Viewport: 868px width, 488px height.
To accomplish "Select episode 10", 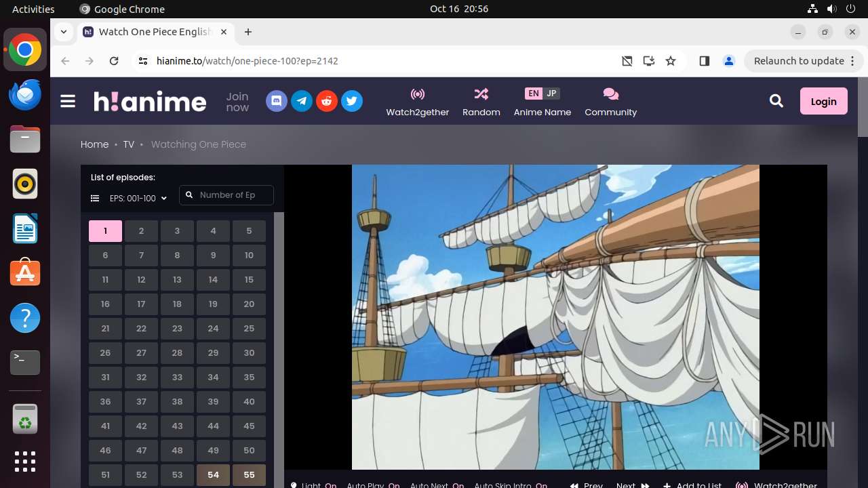I will click(x=249, y=256).
